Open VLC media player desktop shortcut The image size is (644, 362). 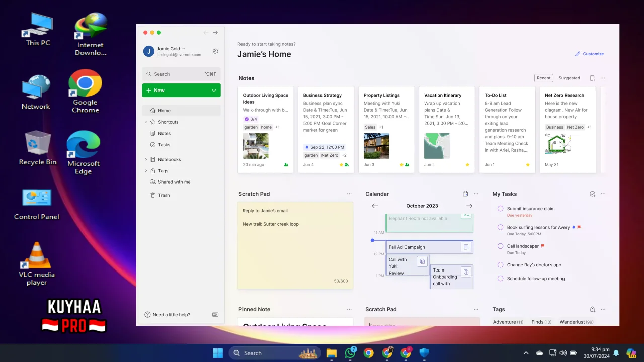(37, 264)
